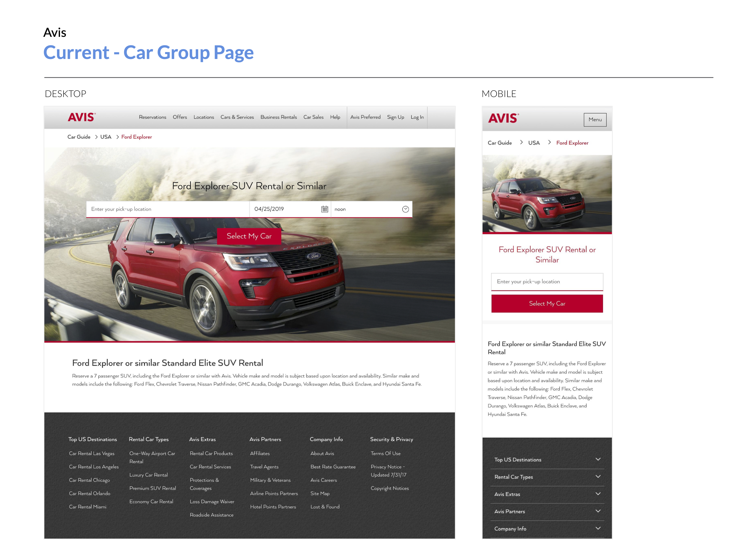Open the Roadside Assistance footer link

click(211, 515)
